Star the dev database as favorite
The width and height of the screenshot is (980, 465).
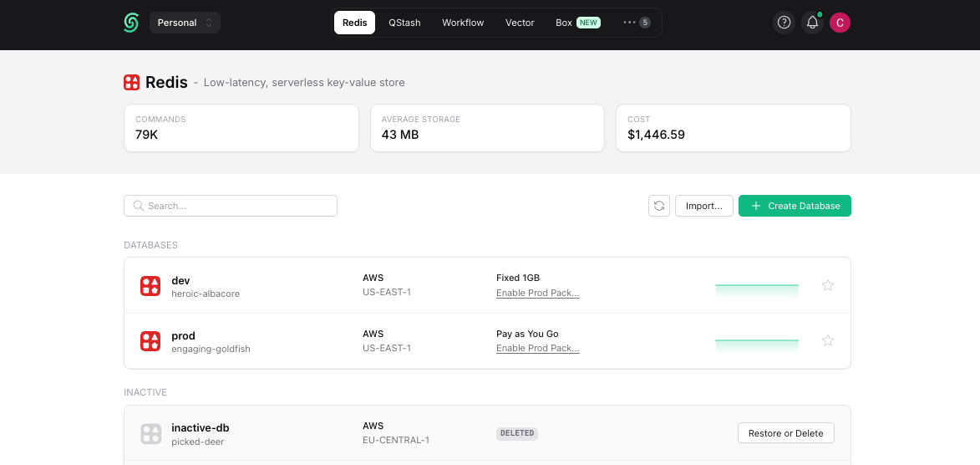click(827, 285)
